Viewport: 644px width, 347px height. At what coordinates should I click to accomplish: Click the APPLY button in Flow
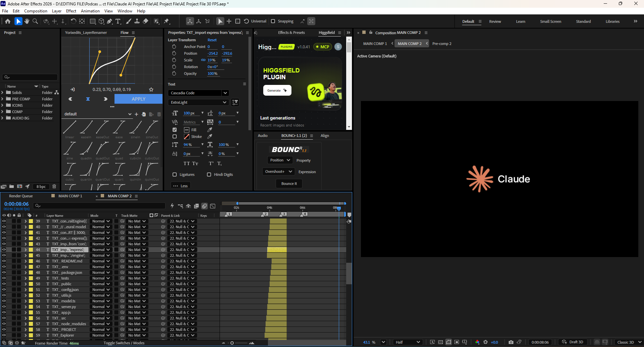tap(138, 99)
